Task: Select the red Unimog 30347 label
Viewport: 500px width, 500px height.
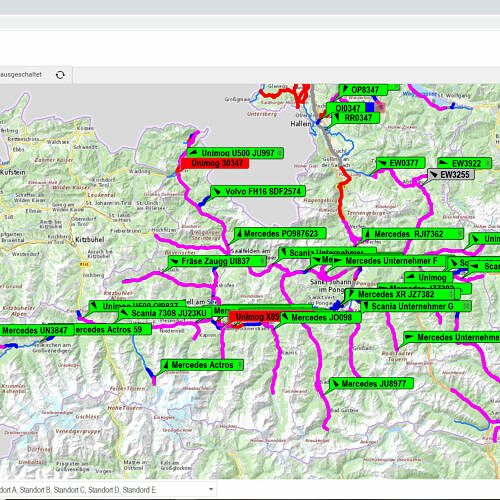Action: point(215,163)
